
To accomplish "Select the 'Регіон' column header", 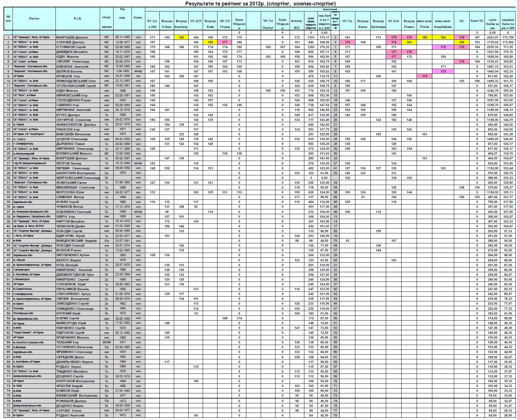I will [34, 19].
